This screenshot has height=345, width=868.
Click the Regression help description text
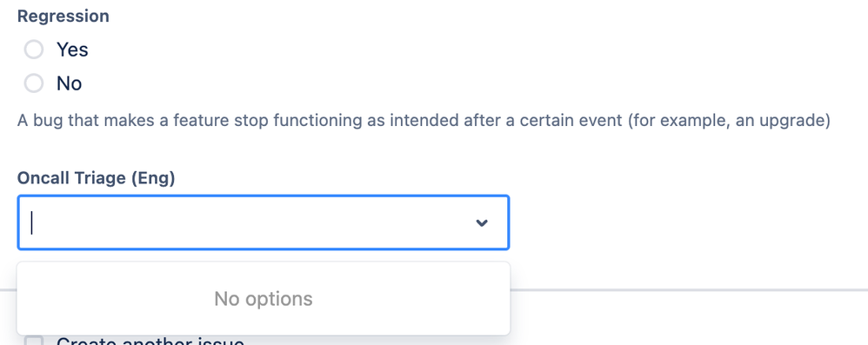(x=424, y=121)
